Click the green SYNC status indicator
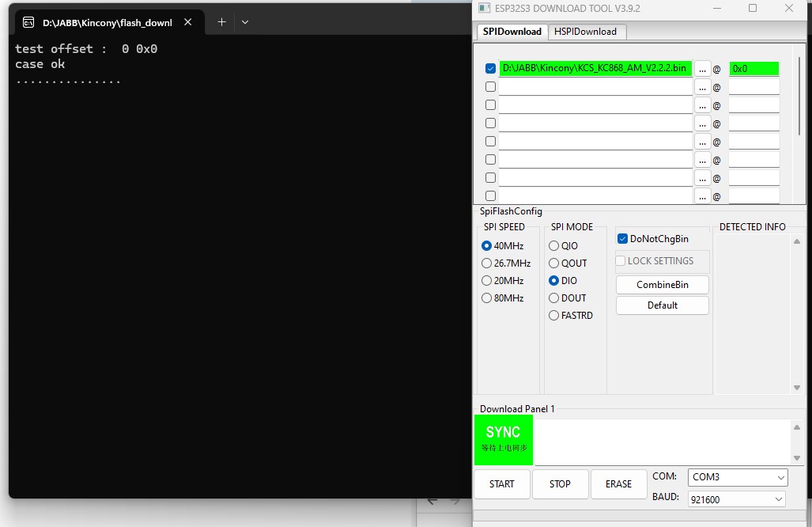Screen dimensions: 812x527 (504, 439)
